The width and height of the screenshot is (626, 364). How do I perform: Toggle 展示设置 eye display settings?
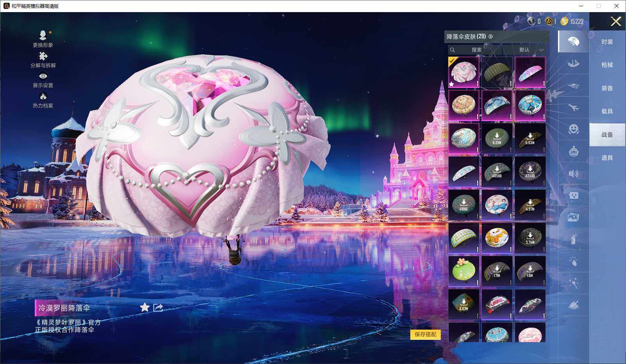[x=43, y=77]
